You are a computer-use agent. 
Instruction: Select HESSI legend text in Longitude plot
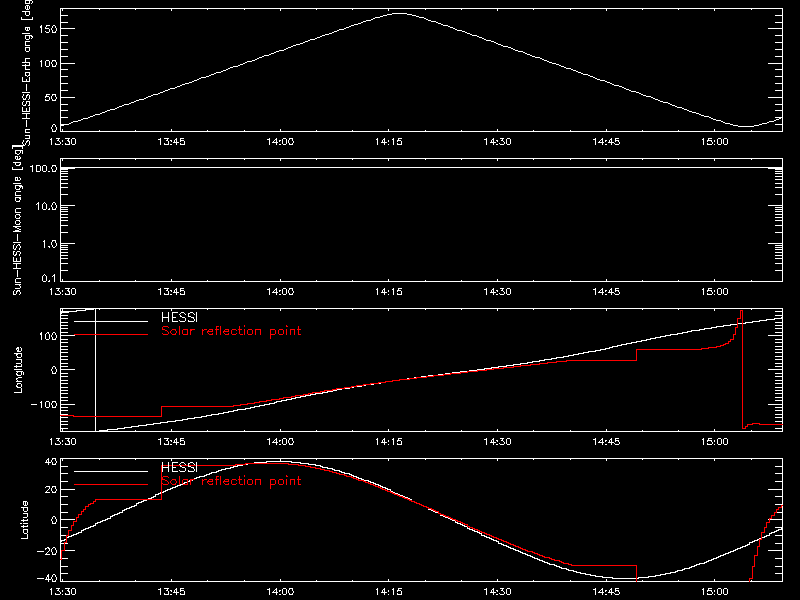click(179, 317)
